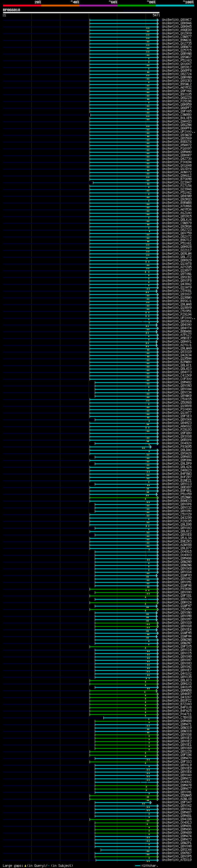This screenshot has height=868, width=197.
Task: Select the UniRef100_Q9SWG7 label
Action: [177, 57]
